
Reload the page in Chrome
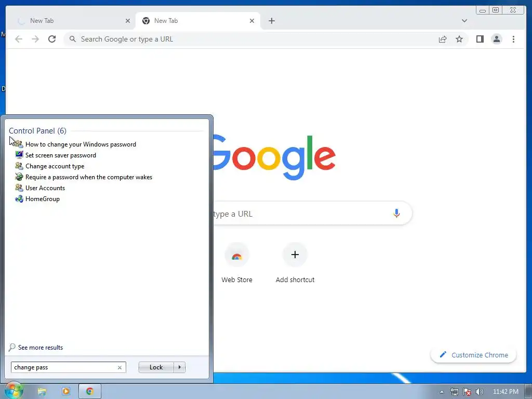coord(52,39)
